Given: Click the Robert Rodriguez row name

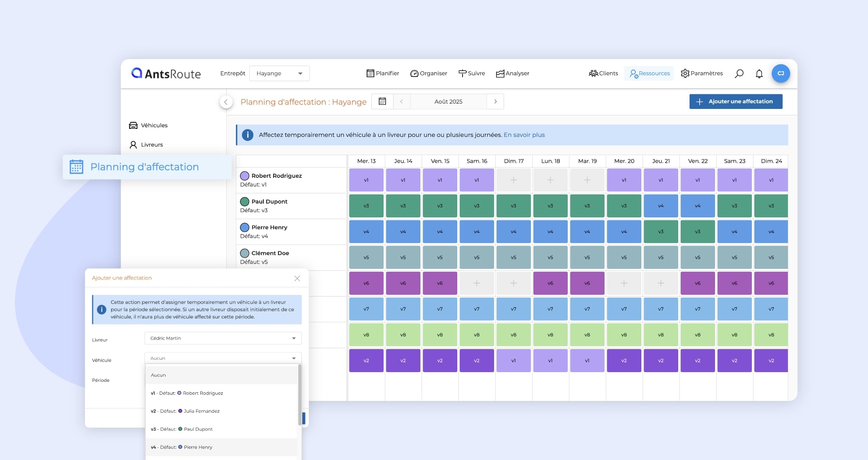Looking at the screenshot, I should point(277,176).
